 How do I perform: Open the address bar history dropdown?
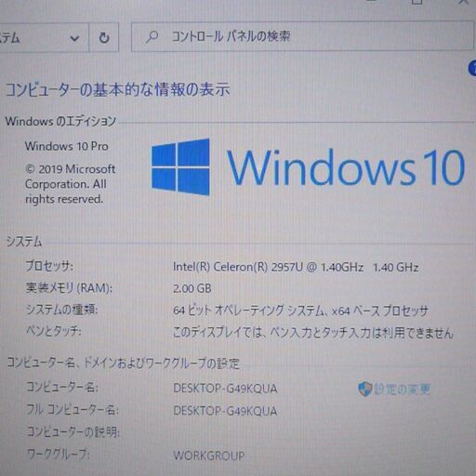[x=74, y=38]
